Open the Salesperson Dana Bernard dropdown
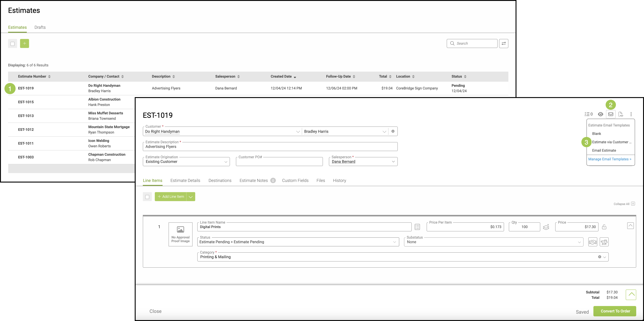Image resolution: width=644 pixels, height=321 pixels. click(x=363, y=162)
